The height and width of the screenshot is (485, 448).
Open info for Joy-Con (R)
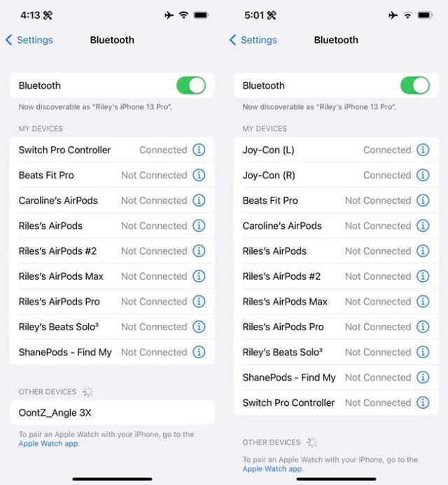coord(423,175)
